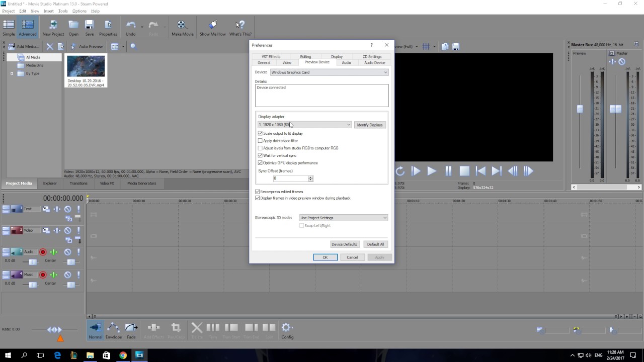This screenshot has width=644, height=362.
Task: Copy preview snapshot to clipboard
Action: click(x=445, y=47)
